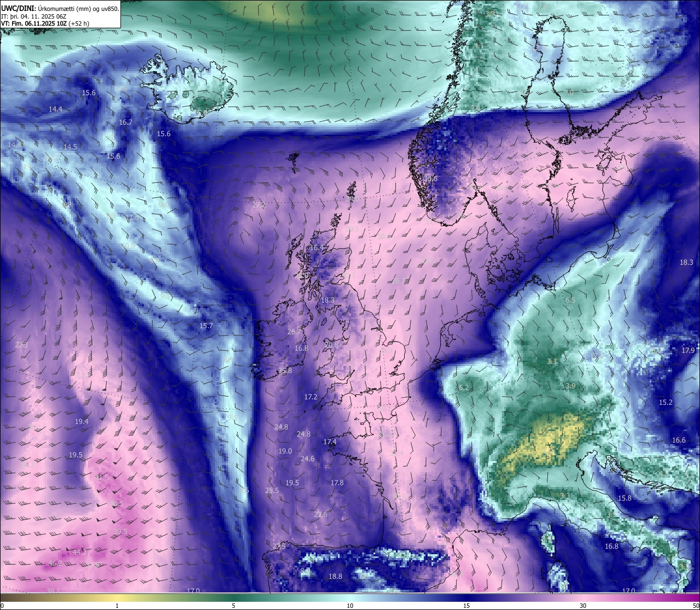Click the 16.6 value label
700x610 pixels.
(x=679, y=440)
